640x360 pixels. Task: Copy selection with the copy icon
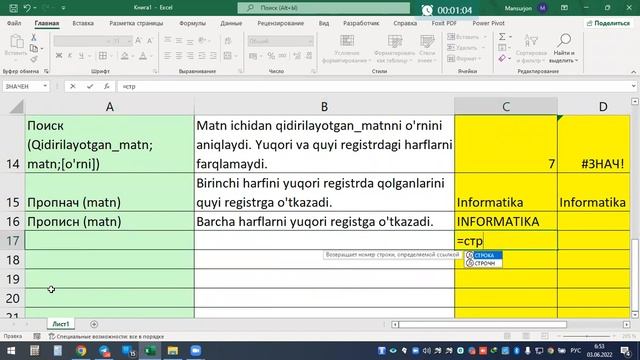point(34,49)
